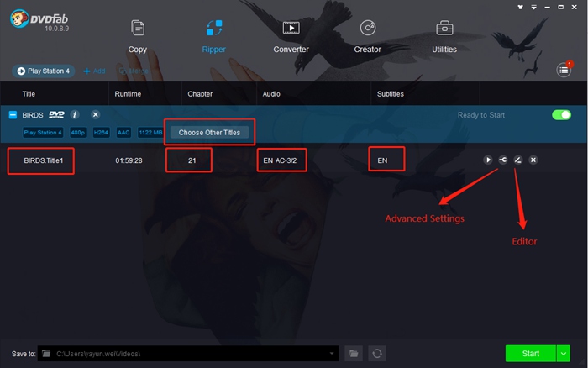Screen dimensions: 588x368
Task: Switch to the Ripper module
Action: (x=213, y=37)
